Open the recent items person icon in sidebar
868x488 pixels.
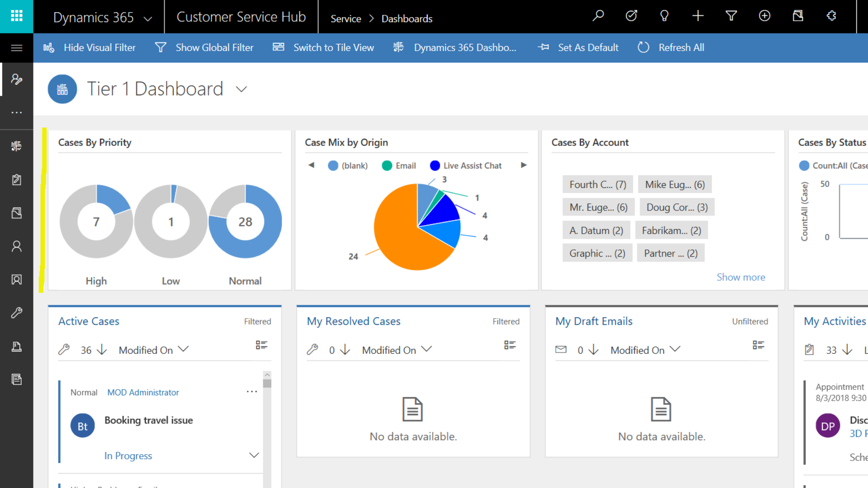point(17,79)
